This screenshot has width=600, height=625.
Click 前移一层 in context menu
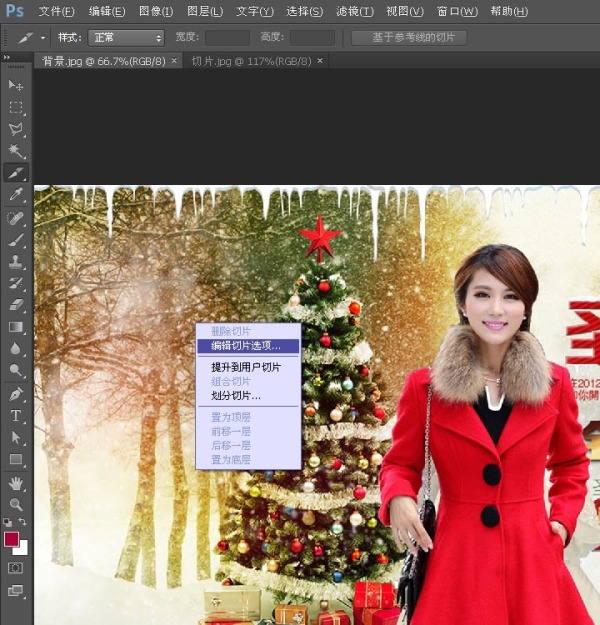coord(248,431)
